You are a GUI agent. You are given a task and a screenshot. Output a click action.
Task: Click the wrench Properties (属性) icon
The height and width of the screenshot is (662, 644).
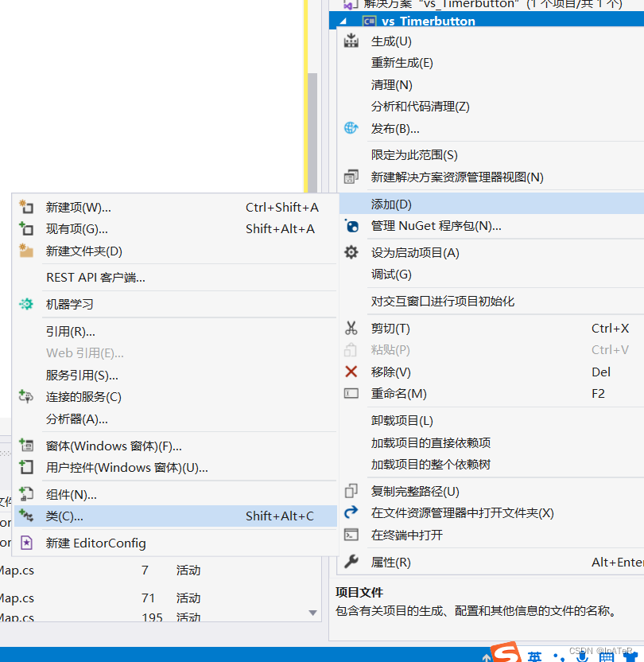(351, 562)
